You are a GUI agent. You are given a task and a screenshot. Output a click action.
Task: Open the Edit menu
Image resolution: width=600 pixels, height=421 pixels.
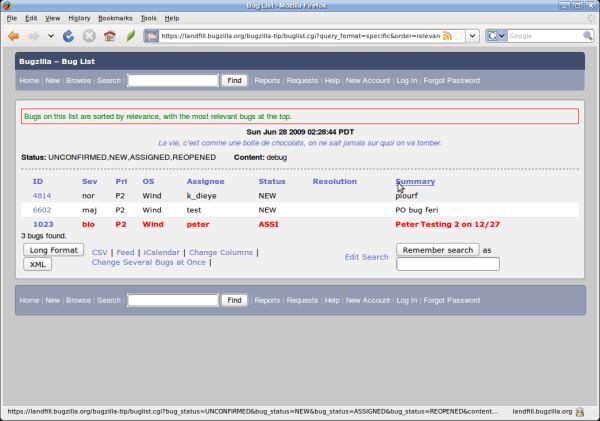(31, 18)
